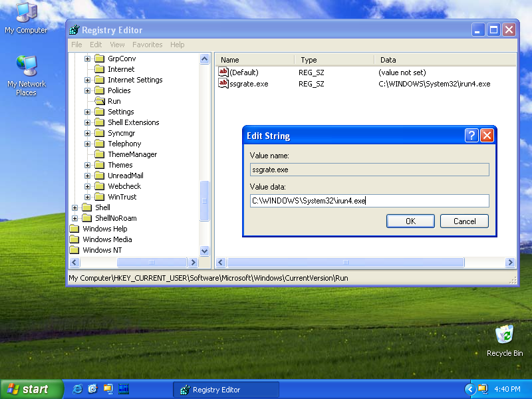Image resolution: width=532 pixels, height=399 pixels.
Task: Click the network tray icon by the clock
Action: pyautogui.click(x=483, y=389)
